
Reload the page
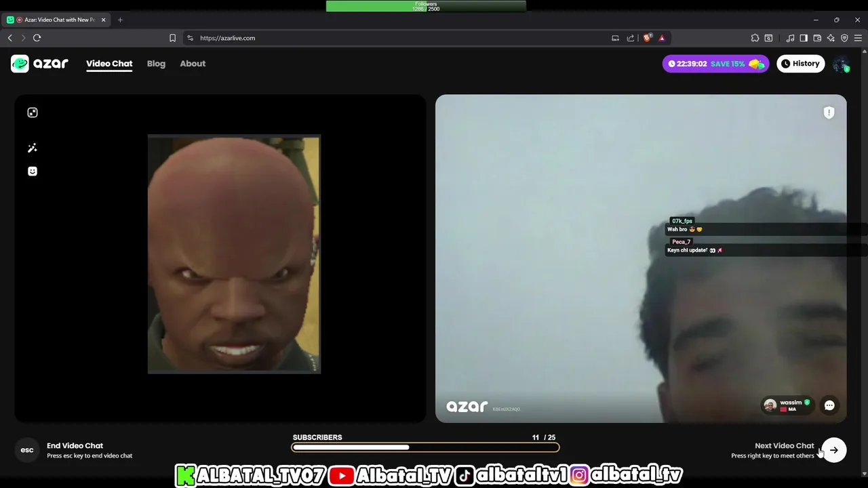pyautogui.click(x=37, y=38)
